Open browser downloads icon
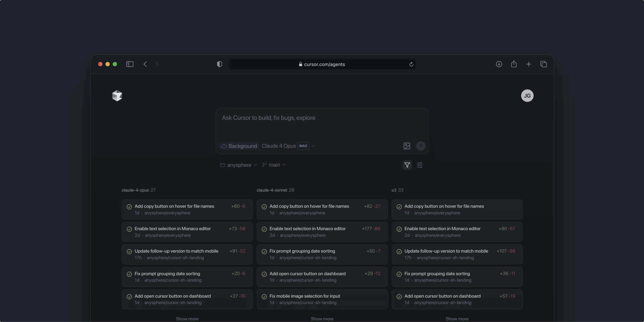Screen dimensions: 644x322 click(x=499, y=64)
